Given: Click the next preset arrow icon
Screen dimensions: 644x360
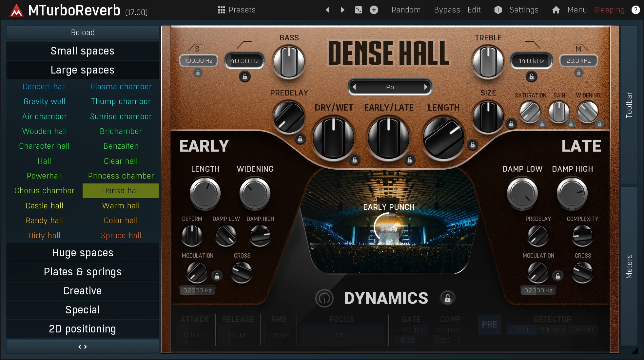Looking at the screenshot, I should (x=342, y=10).
